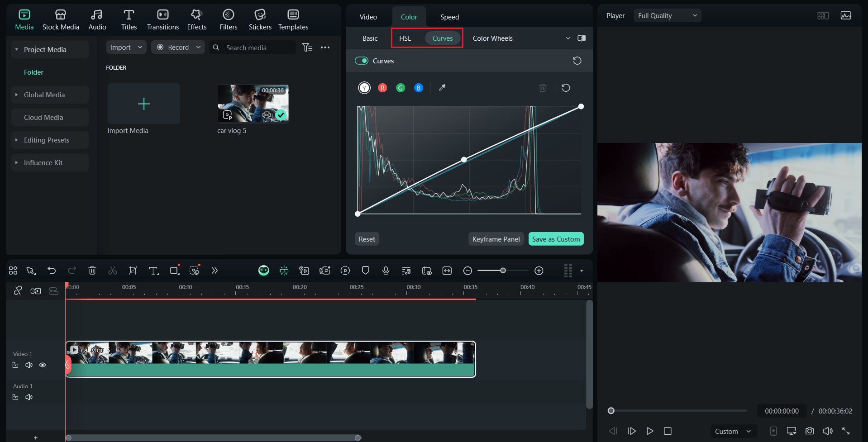
Task: Lock the Audio 1 track
Action: tap(15, 397)
